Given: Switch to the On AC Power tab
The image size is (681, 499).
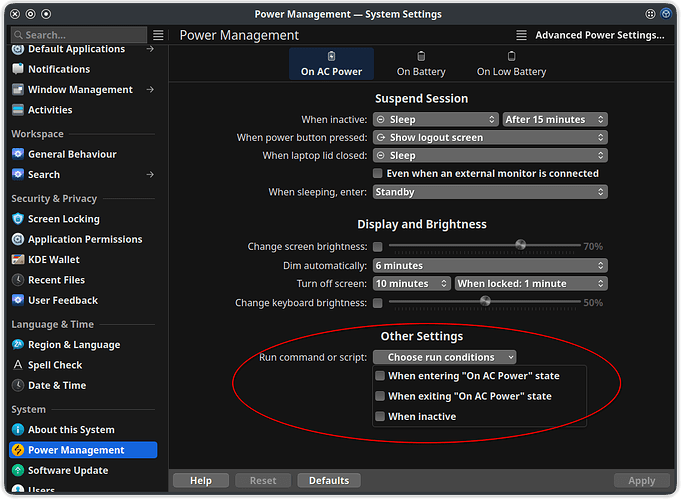Looking at the screenshot, I should (x=331, y=64).
